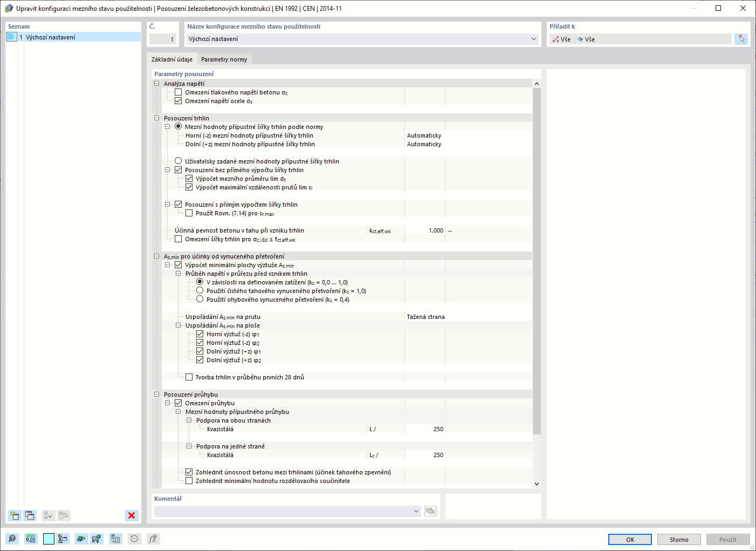Click the reset circular-arrow icon

point(134,539)
